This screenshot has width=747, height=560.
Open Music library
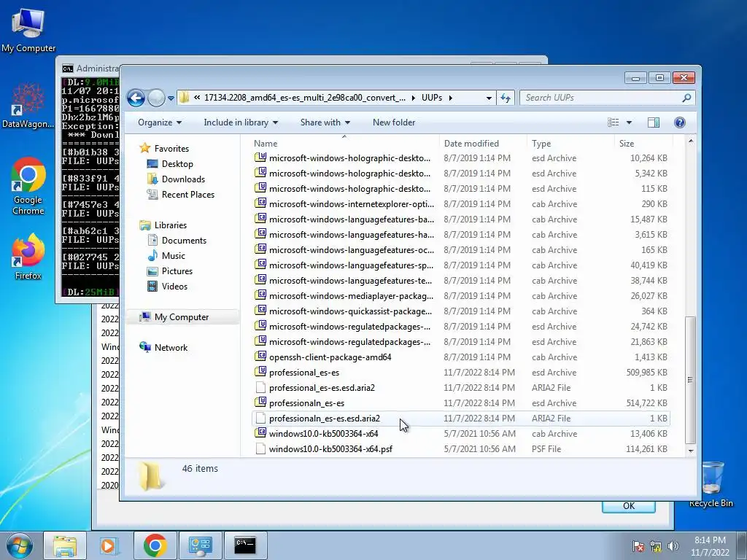173,256
